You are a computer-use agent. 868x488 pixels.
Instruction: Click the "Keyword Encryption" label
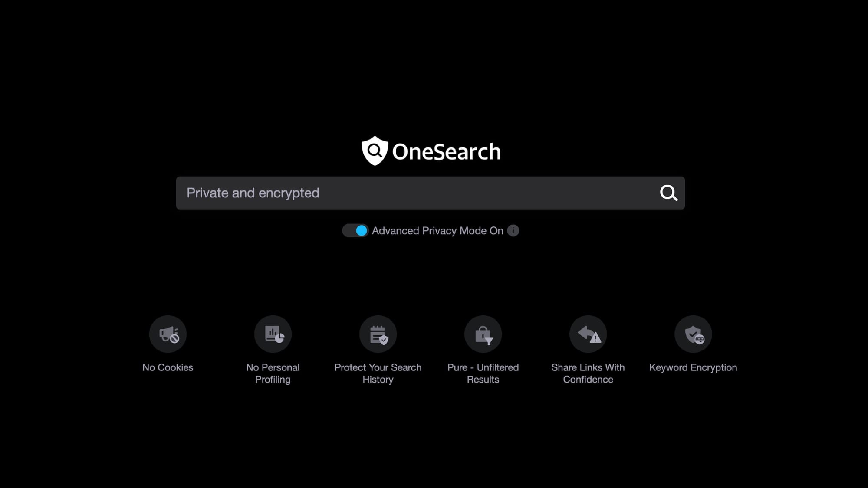click(x=693, y=367)
